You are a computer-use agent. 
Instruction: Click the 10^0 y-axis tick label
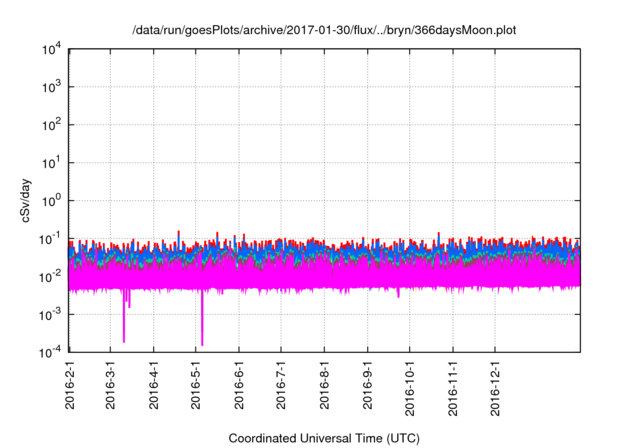click(52, 200)
